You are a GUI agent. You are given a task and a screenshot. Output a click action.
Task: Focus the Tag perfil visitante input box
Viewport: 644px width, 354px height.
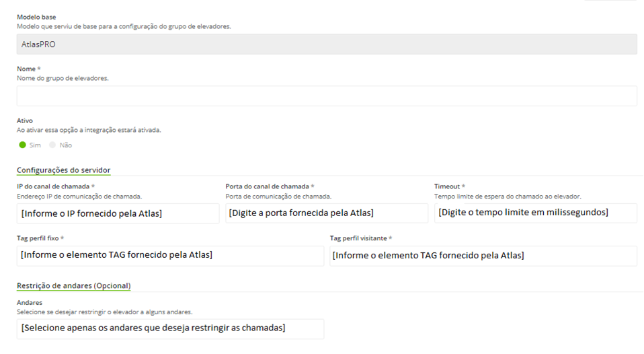point(483,256)
